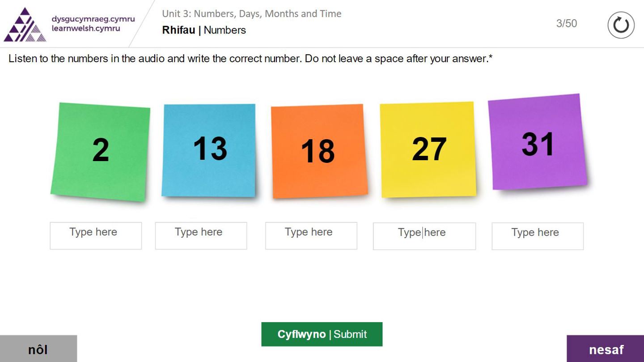Screen dimensions: 644x362
Task: Click the Rhifau | Numbers heading
Action: coord(204,30)
